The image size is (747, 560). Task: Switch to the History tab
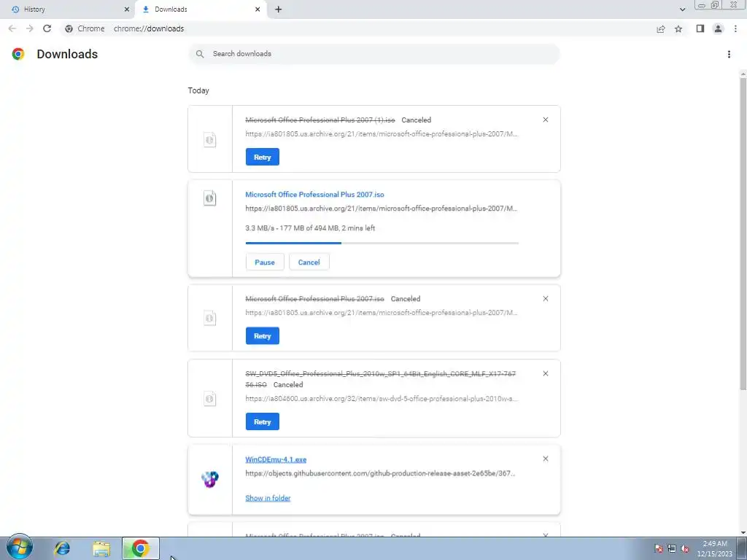[66, 9]
